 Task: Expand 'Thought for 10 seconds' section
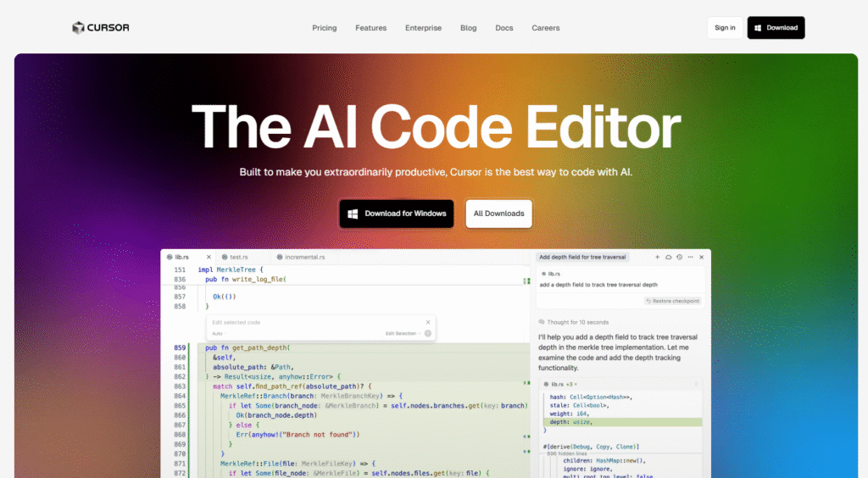[x=574, y=322]
